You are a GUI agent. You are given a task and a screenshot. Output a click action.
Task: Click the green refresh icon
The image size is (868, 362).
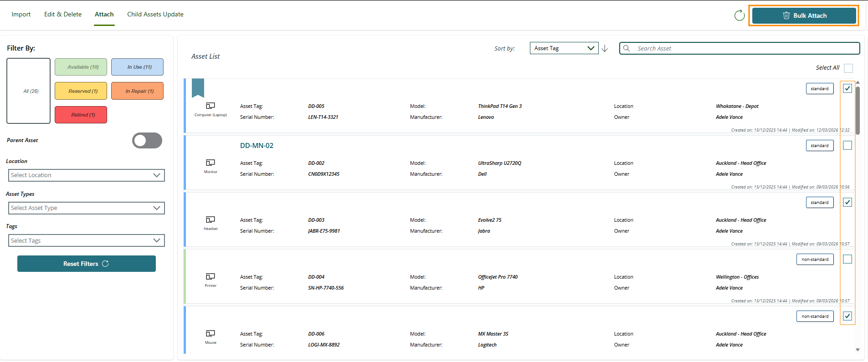point(739,15)
